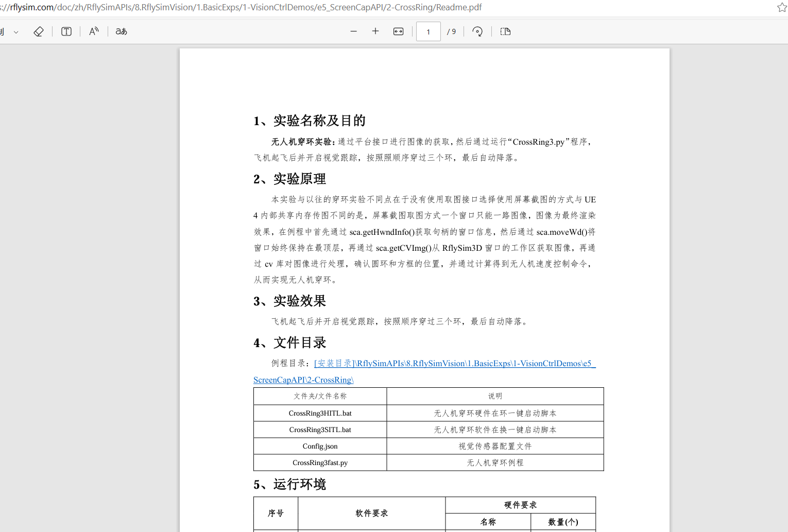This screenshot has width=788, height=532.
Task: Click the "名称" column header
Action: [x=488, y=522]
